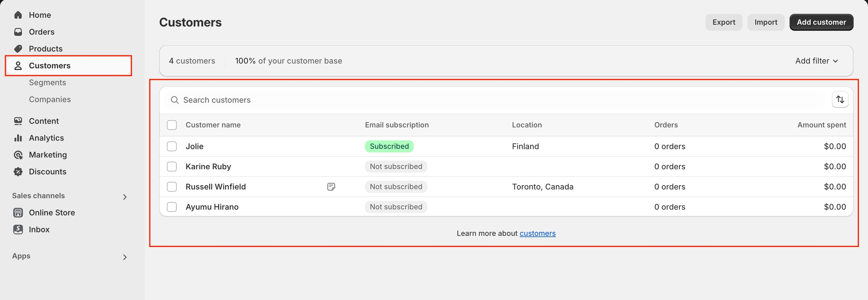
Task: Open Discounts badge icon
Action: (18, 172)
